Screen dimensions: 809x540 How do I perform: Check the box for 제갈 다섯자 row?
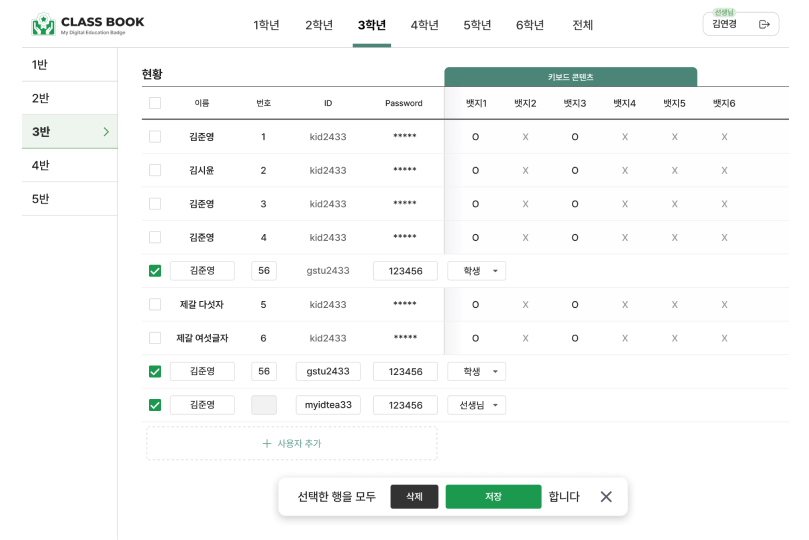(x=155, y=304)
